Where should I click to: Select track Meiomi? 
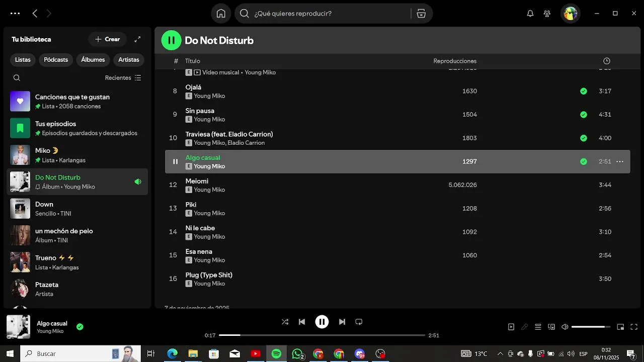click(397, 185)
